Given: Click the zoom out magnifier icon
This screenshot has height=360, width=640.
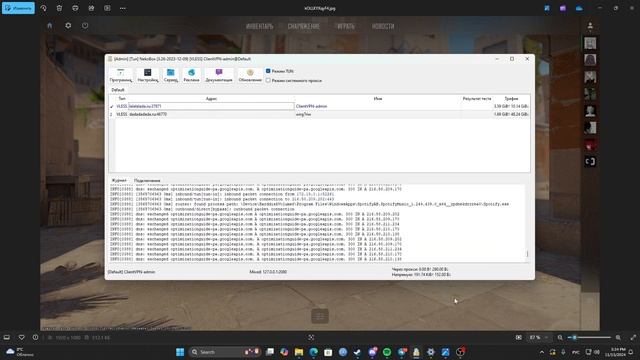Looking at the screenshot, I should point(560,338).
